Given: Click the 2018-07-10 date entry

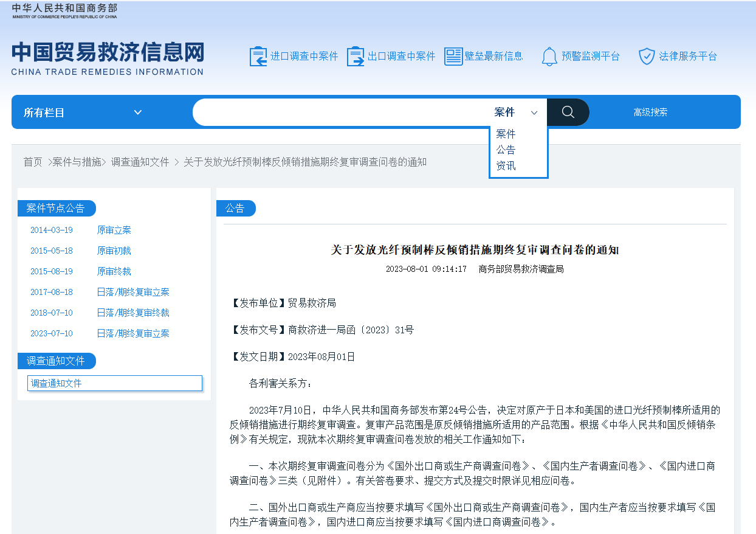Looking at the screenshot, I should pos(52,313).
